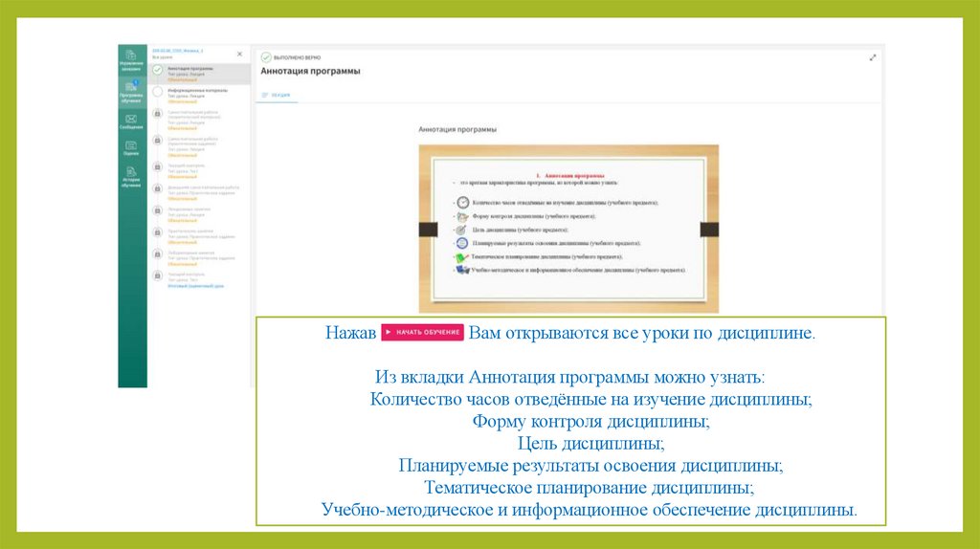Open the Управление заказами sidebar section
The width and height of the screenshot is (980, 549).
pyautogui.click(x=131, y=60)
